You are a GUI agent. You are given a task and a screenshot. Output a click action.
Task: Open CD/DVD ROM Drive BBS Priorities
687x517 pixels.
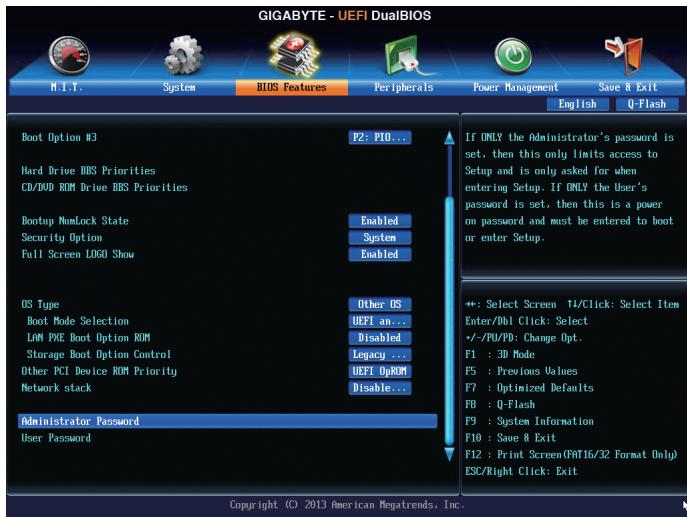104,187
